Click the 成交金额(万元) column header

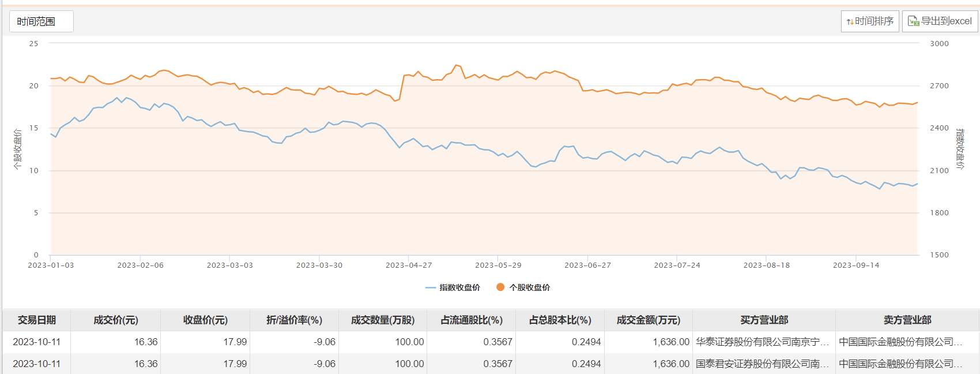(649, 320)
